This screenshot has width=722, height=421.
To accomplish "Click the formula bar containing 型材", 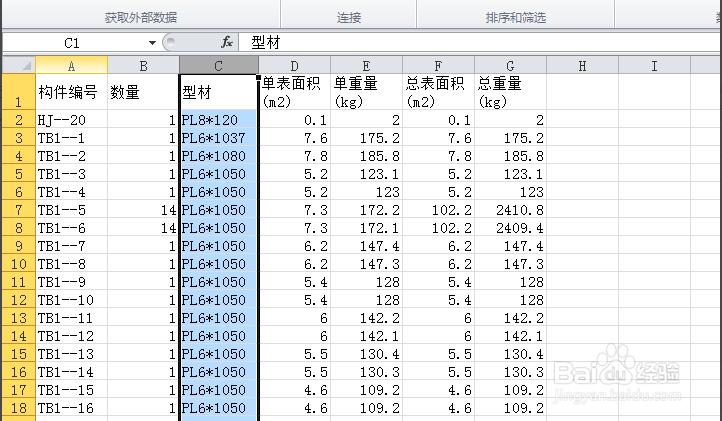I will [x=480, y=43].
